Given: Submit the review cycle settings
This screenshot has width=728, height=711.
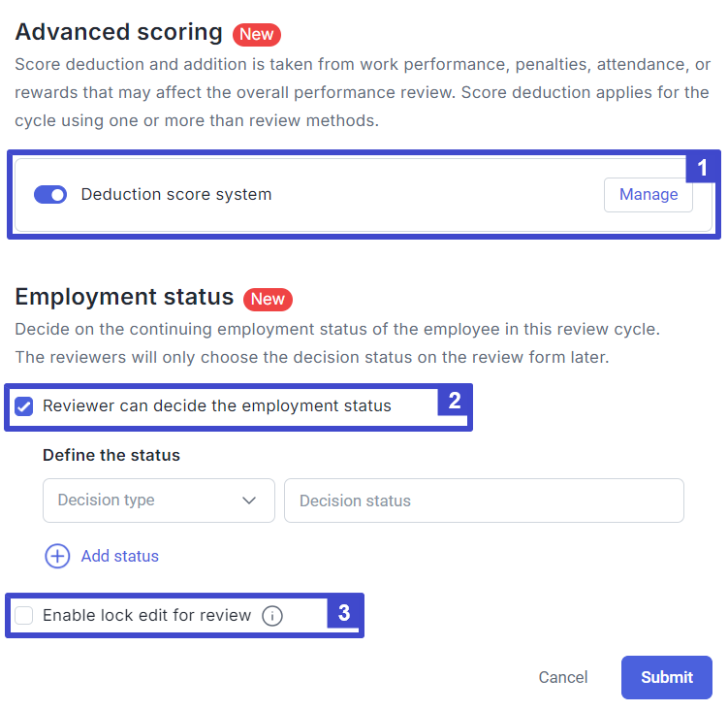Looking at the screenshot, I should click(667, 677).
